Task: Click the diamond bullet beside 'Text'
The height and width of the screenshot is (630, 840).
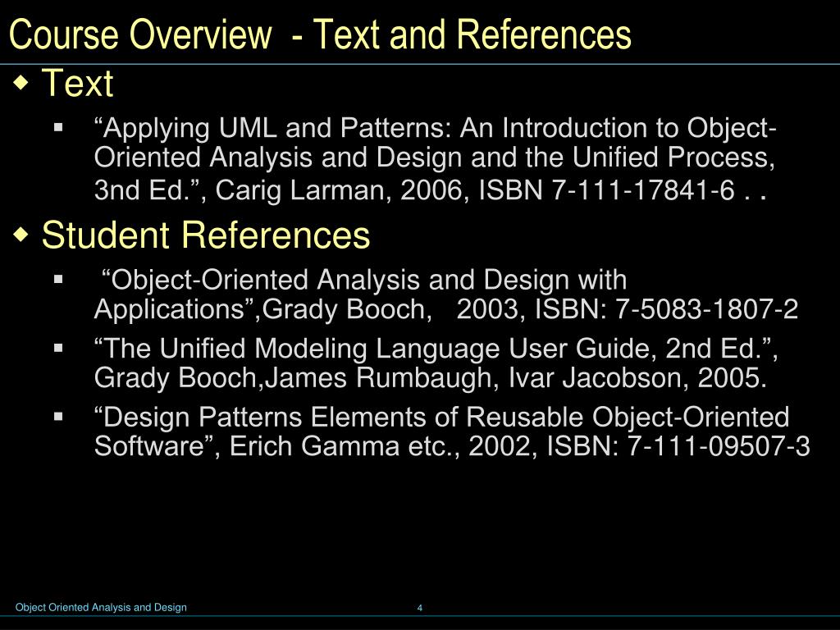Action: tap(20, 83)
